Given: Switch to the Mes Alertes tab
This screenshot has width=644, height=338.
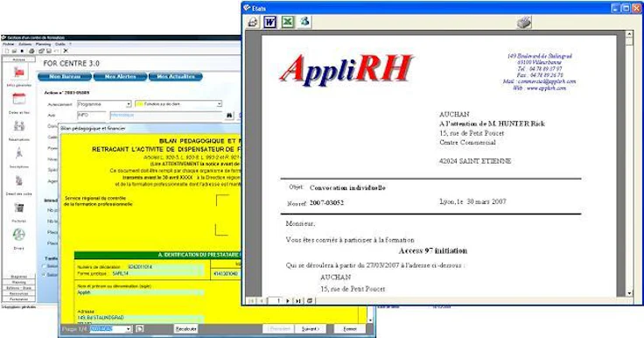Looking at the screenshot, I should click(120, 76).
